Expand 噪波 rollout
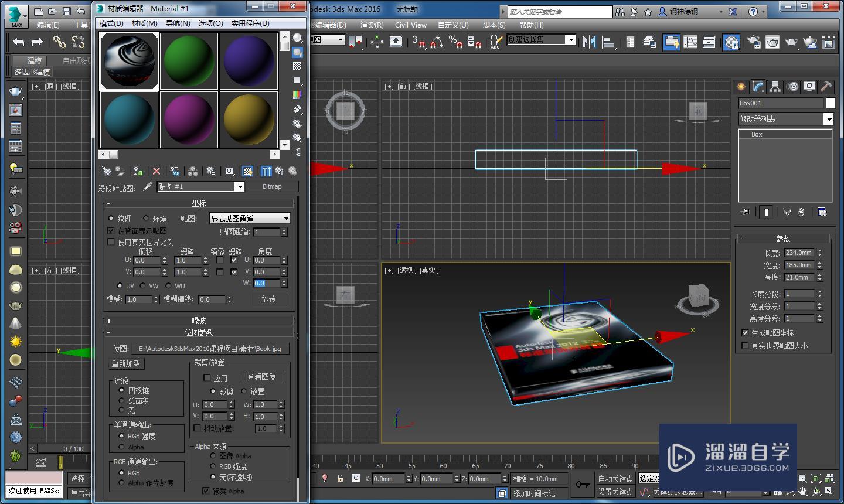The image size is (844, 504). click(199, 321)
